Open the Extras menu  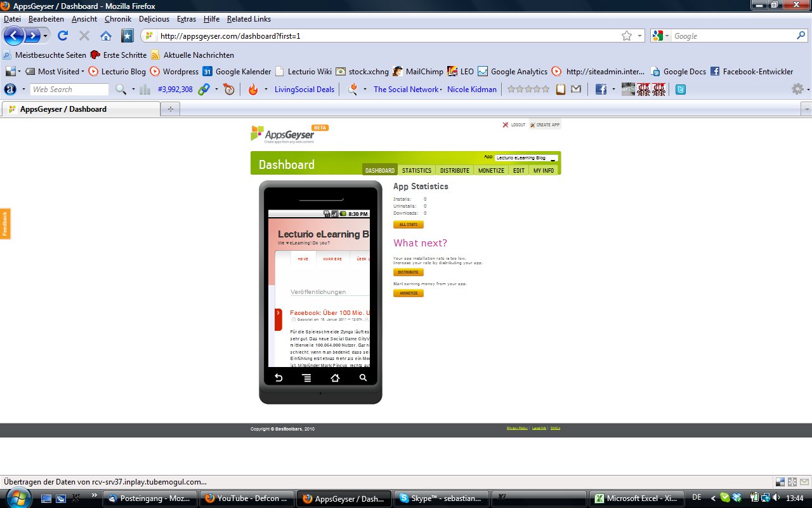pos(187,19)
